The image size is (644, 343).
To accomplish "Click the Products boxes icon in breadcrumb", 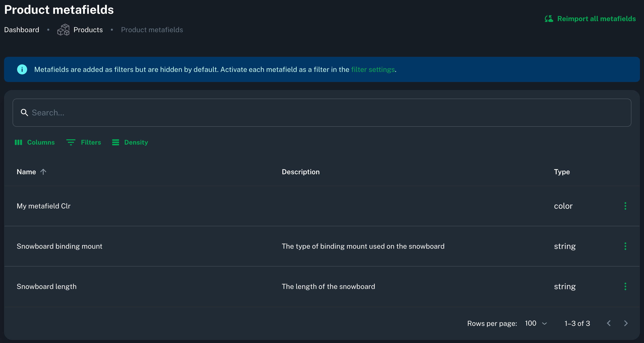I will coord(63,30).
